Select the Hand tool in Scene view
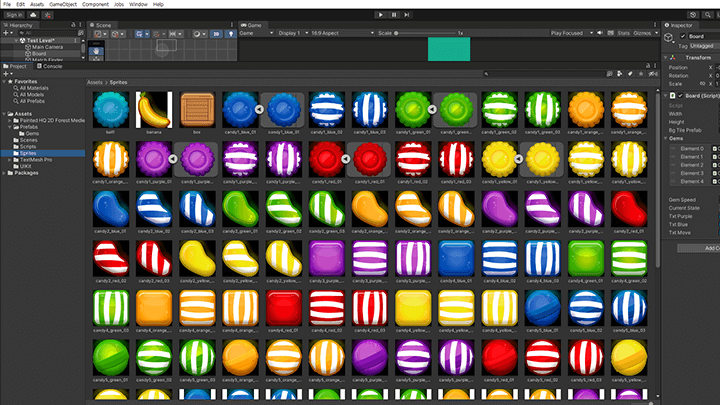Viewport: 720px width, 405px height. (96, 51)
